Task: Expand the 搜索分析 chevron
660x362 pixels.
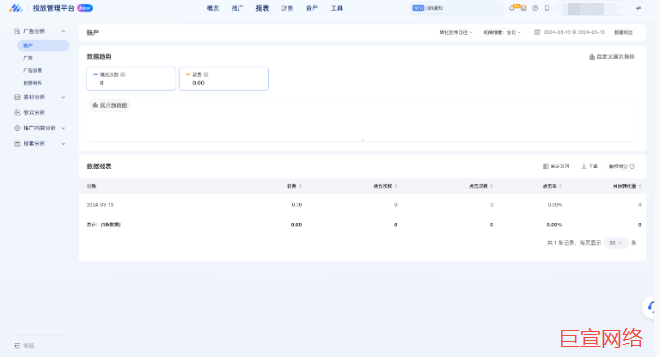Action: [x=63, y=144]
